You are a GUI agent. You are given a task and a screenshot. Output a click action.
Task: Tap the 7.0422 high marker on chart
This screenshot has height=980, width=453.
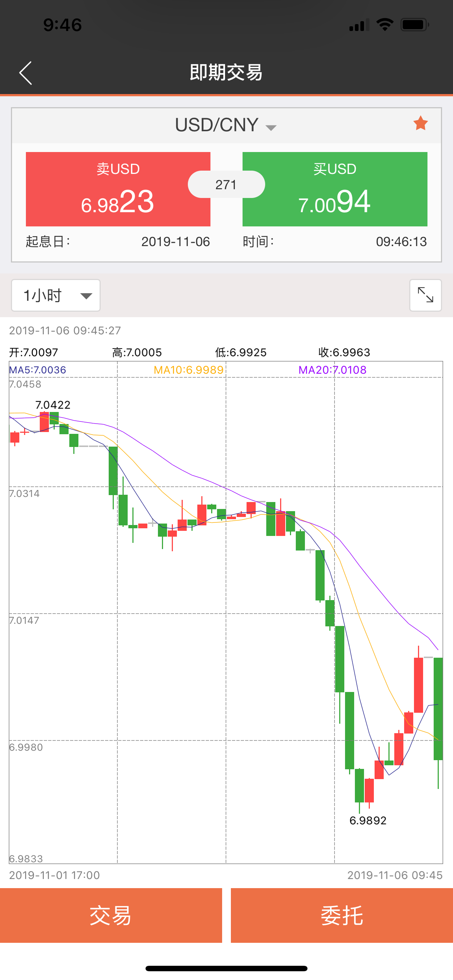(53, 405)
